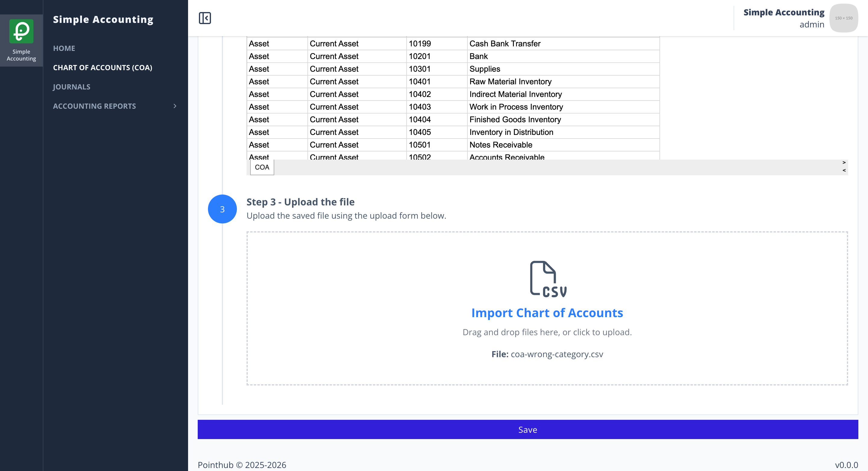Select the code cell 10402
Image resolution: width=868 pixels, height=471 pixels.
point(437,94)
